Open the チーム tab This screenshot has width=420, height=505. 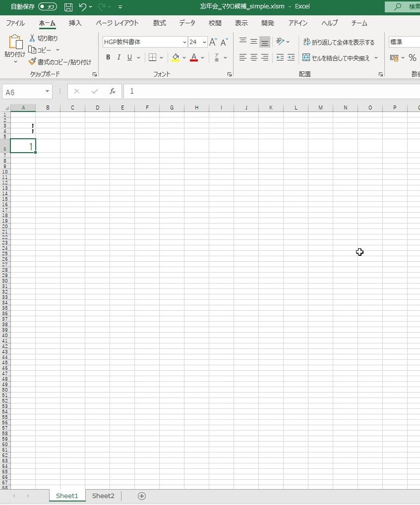coord(359,23)
